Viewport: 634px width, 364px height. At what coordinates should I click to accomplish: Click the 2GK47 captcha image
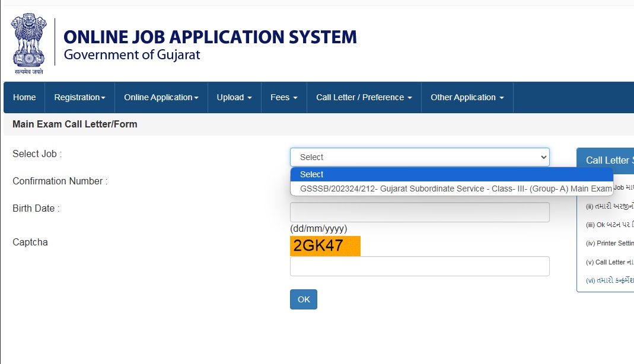point(325,246)
